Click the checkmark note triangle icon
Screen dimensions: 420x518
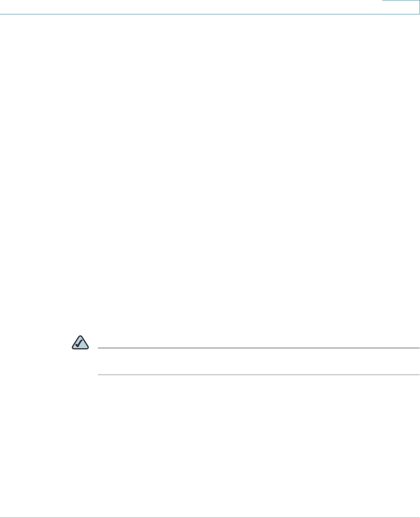click(80, 342)
